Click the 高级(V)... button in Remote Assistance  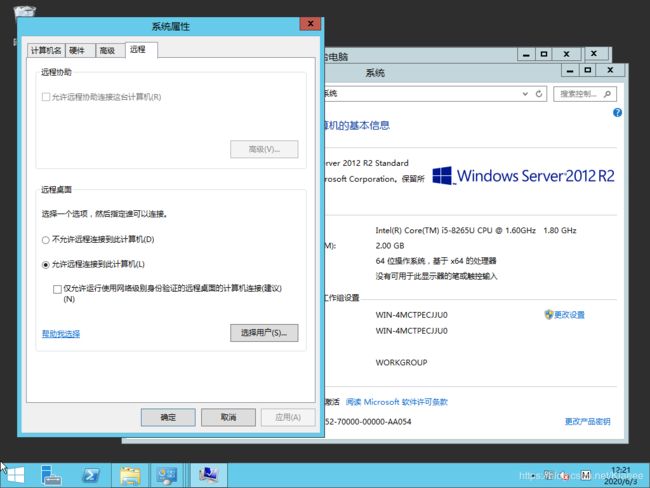264,149
